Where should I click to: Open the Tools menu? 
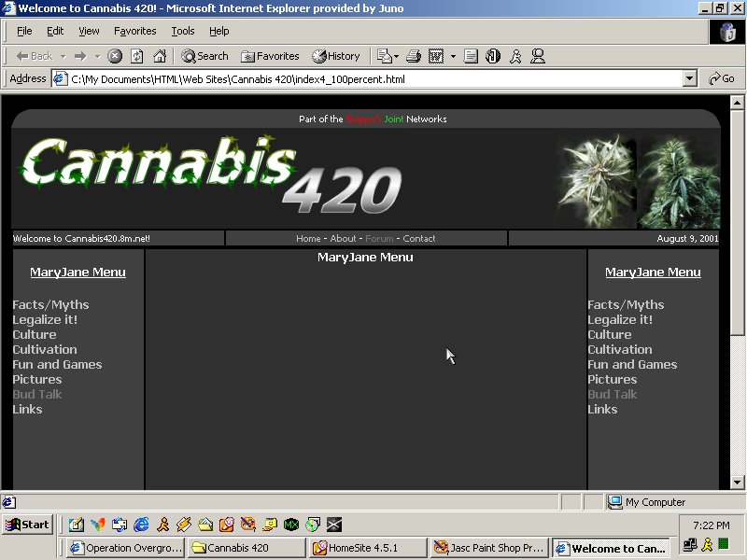click(183, 31)
